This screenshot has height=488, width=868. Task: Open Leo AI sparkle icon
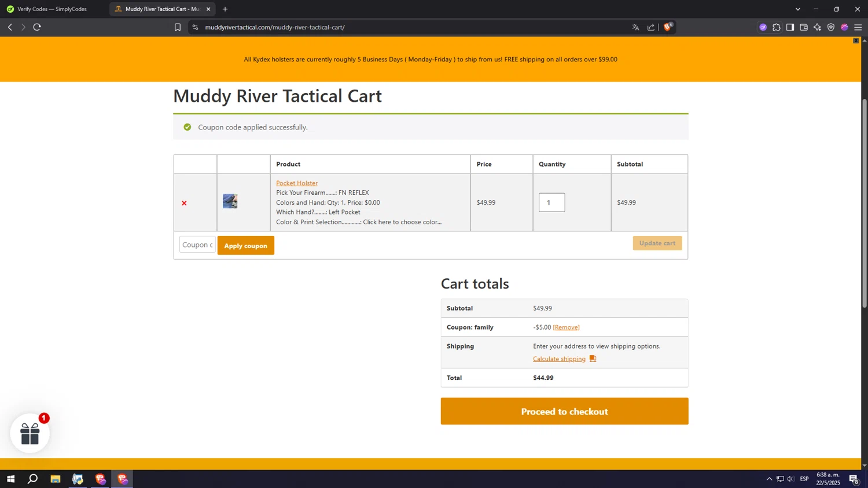pyautogui.click(x=817, y=27)
